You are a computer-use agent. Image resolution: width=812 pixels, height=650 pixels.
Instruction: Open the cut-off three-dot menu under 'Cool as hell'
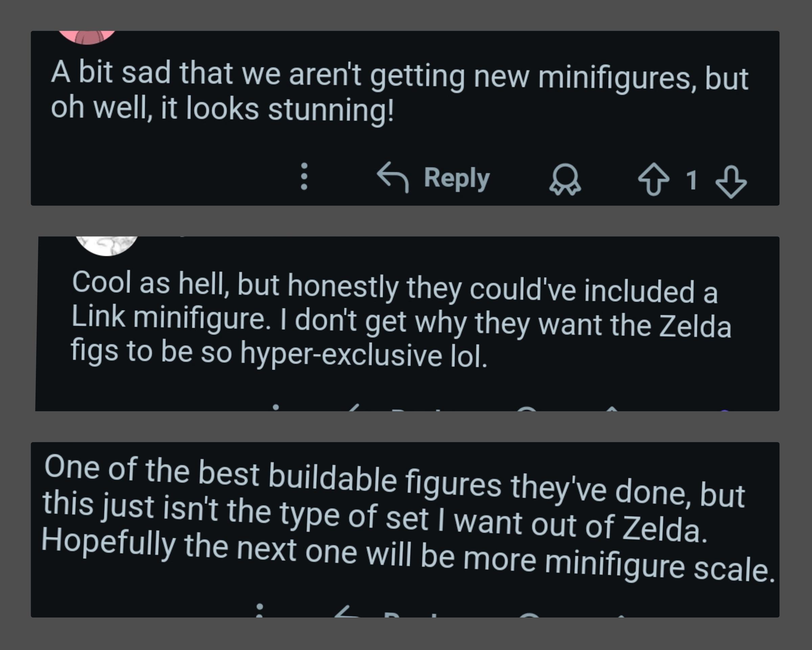coord(276,408)
